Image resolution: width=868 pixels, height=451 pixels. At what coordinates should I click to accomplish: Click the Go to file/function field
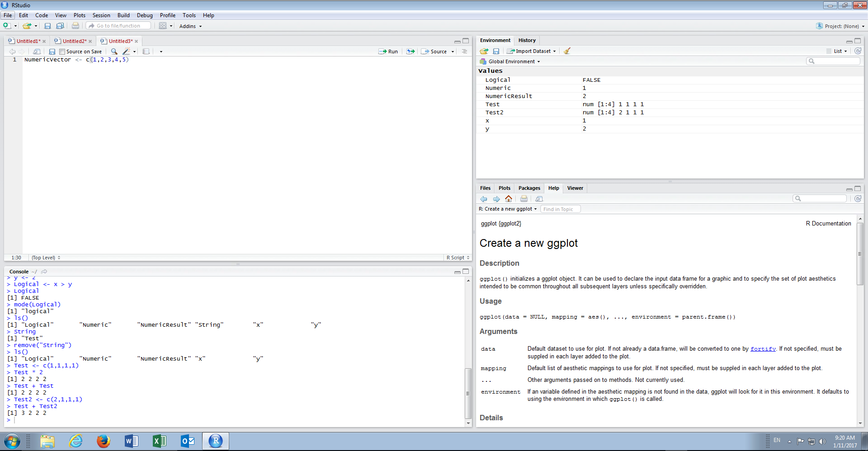[x=119, y=26]
